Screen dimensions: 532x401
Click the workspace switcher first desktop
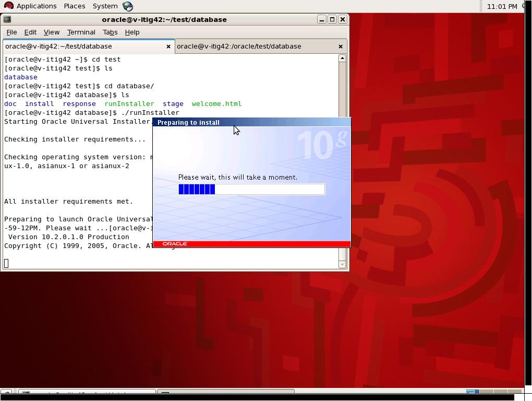[x=473, y=392]
